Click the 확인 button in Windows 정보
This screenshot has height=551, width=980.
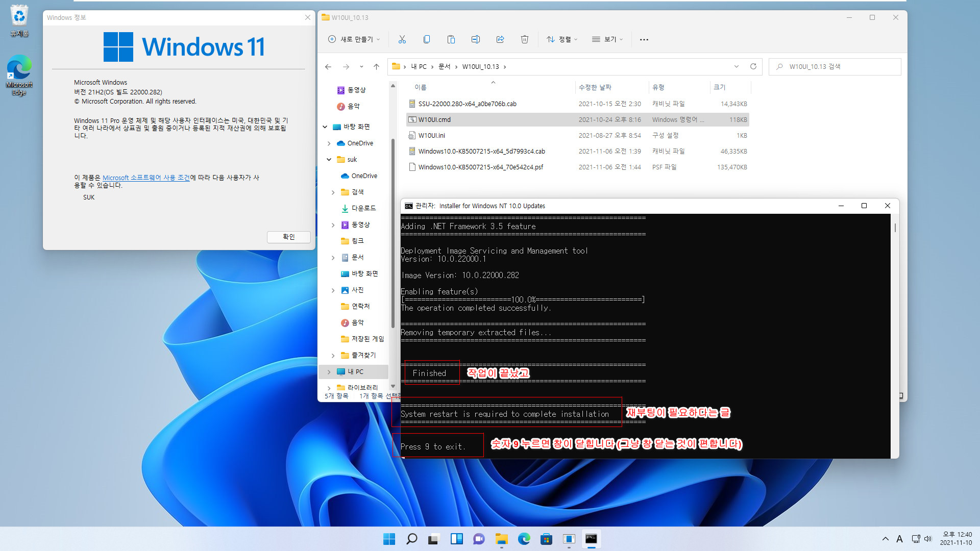click(x=288, y=237)
